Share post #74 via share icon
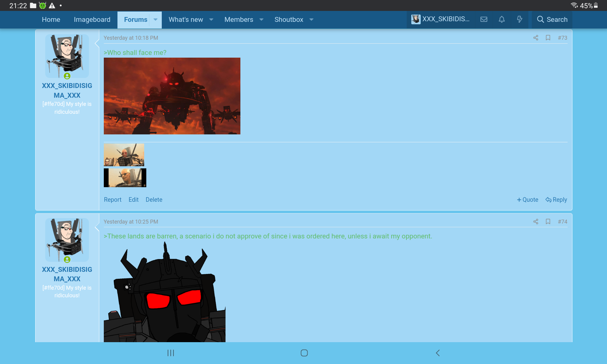 coord(536,221)
